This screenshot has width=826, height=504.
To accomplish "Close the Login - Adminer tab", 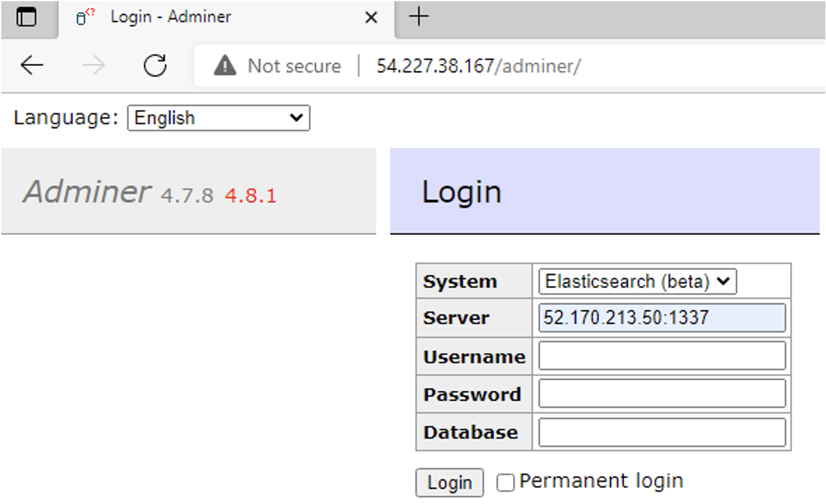I will coord(371,18).
